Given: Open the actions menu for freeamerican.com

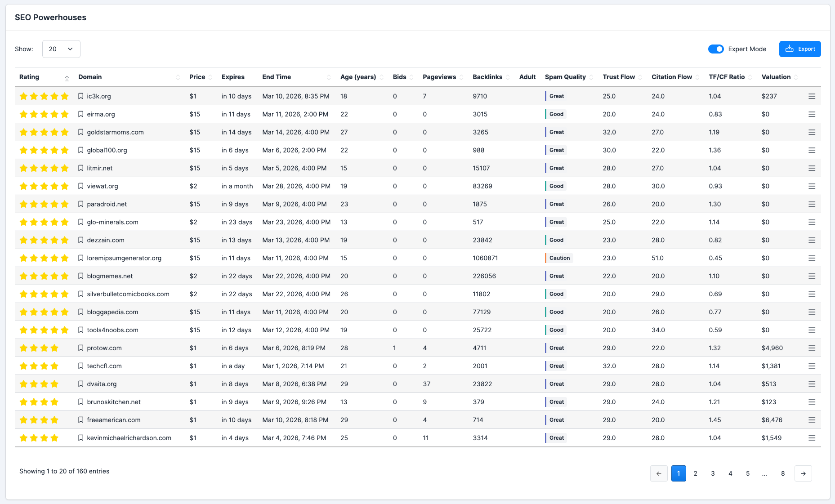Looking at the screenshot, I should coord(812,419).
